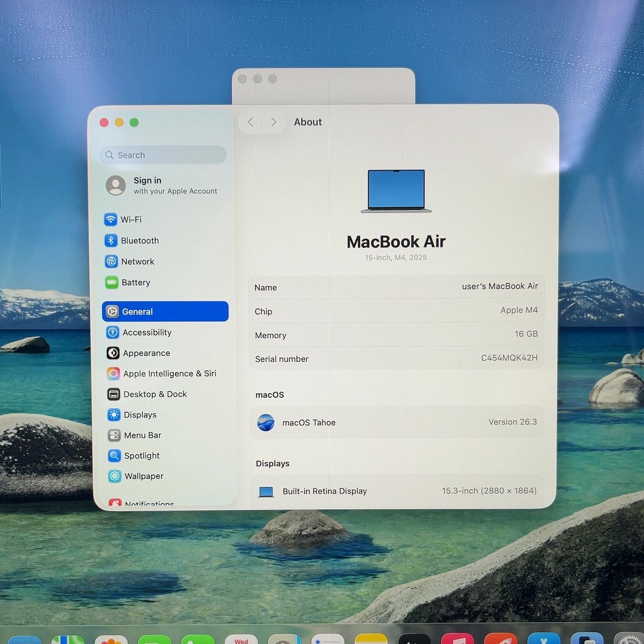Click the Built-in Retina Display laptop icon

pos(266,492)
